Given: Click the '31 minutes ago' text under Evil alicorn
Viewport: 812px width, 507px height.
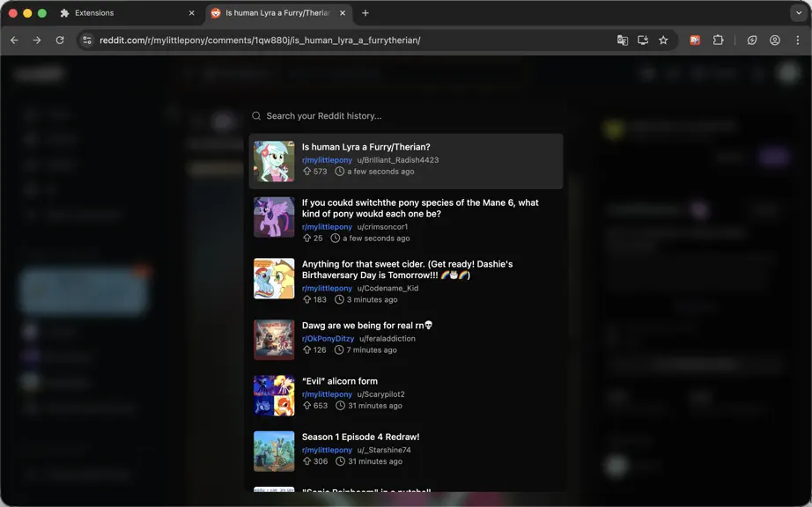Looking at the screenshot, I should [375, 406].
